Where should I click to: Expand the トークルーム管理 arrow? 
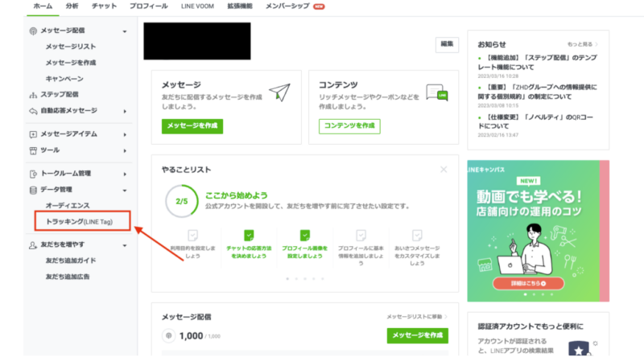pyautogui.click(x=125, y=174)
